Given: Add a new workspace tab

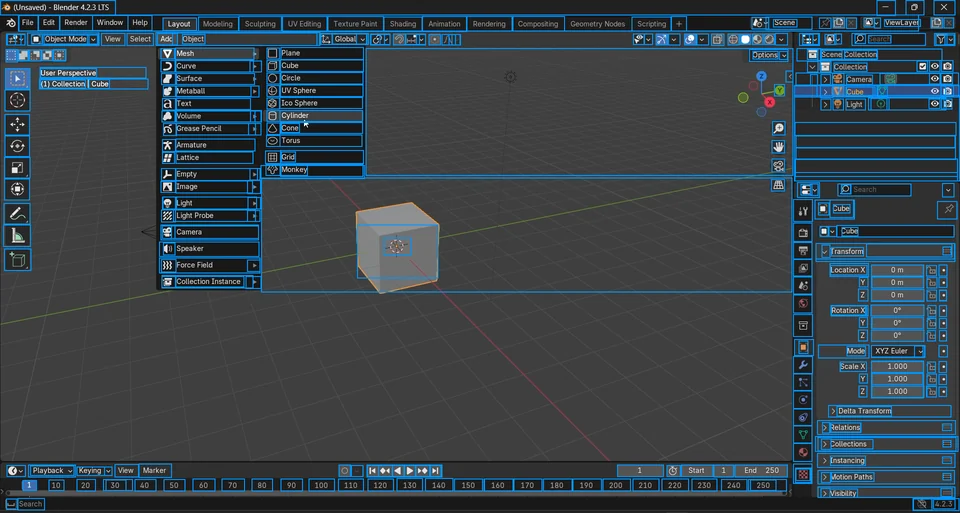Looking at the screenshot, I should click(x=678, y=24).
